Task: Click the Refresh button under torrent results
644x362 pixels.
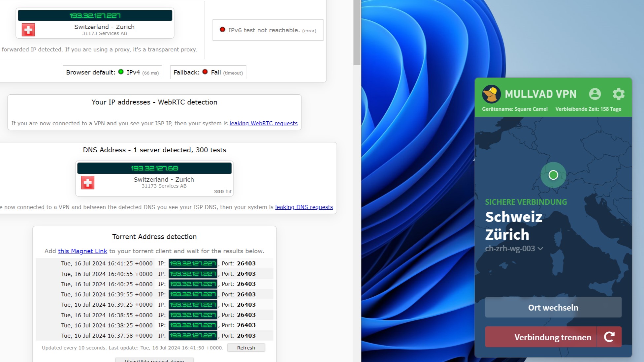Action: (x=246, y=347)
